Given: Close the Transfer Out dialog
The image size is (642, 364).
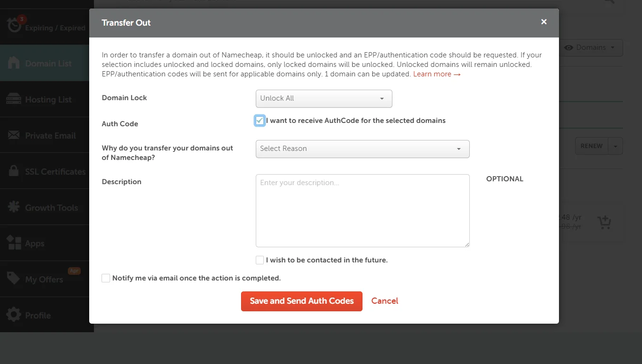Looking at the screenshot, I should tap(544, 22).
